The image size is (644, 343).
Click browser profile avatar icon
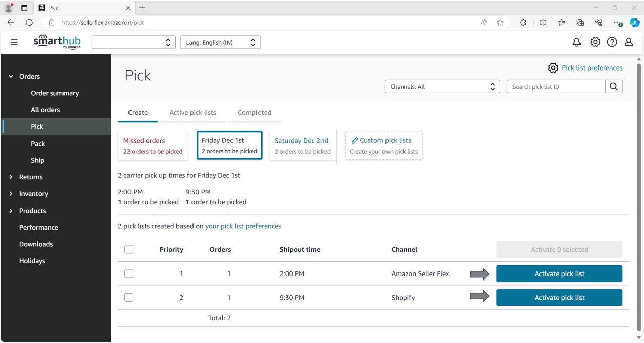click(x=9, y=8)
